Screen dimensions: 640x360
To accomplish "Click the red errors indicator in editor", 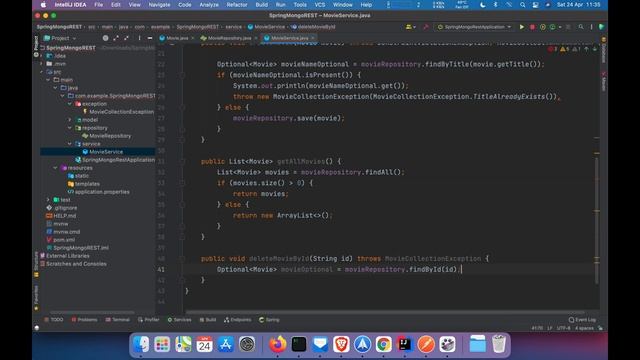I will click(552, 49).
